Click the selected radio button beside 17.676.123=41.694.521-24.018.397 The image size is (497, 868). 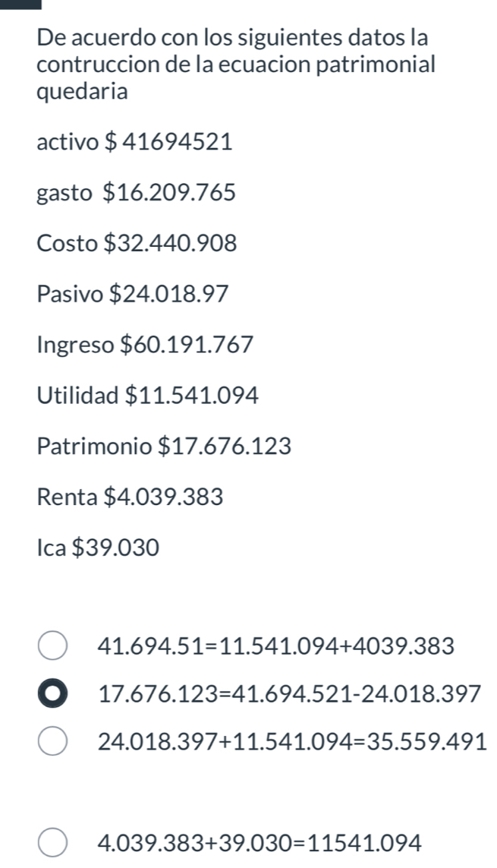[x=52, y=693]
